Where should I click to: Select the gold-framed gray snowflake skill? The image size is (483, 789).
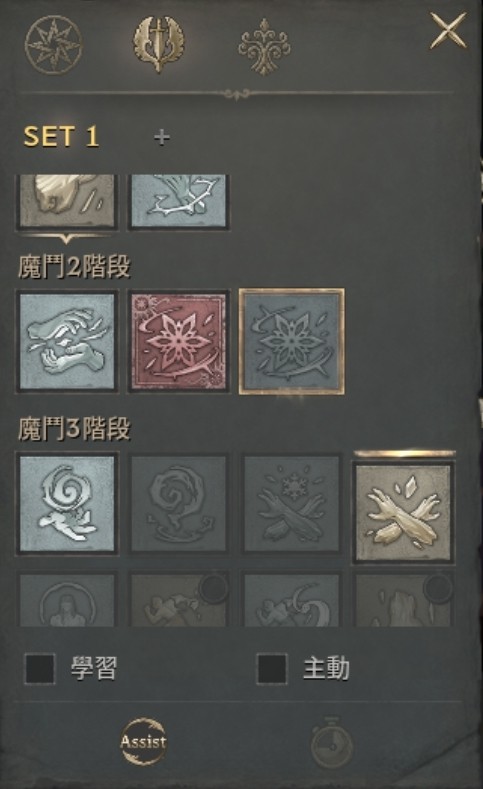pyautogui.click(x=291, y=341)
